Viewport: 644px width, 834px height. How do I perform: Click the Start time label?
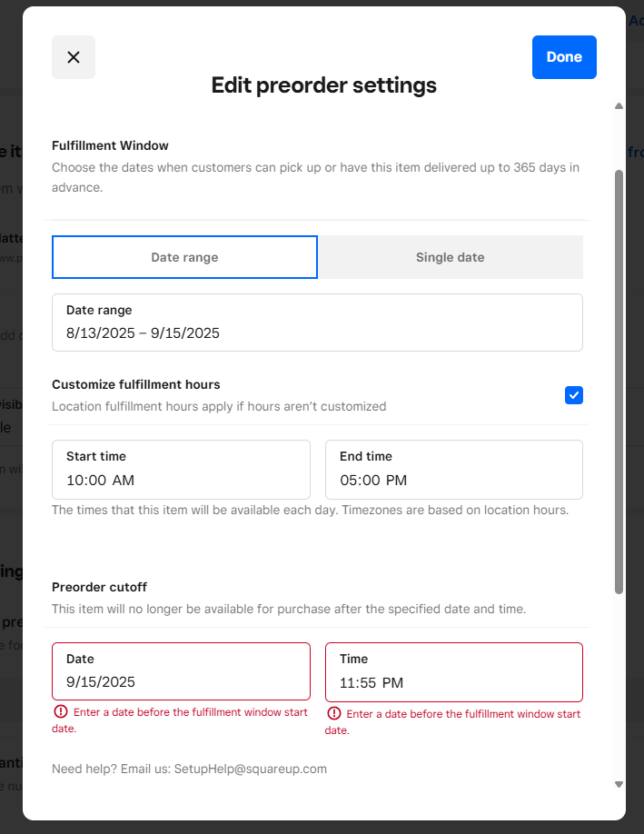[96, 456]
